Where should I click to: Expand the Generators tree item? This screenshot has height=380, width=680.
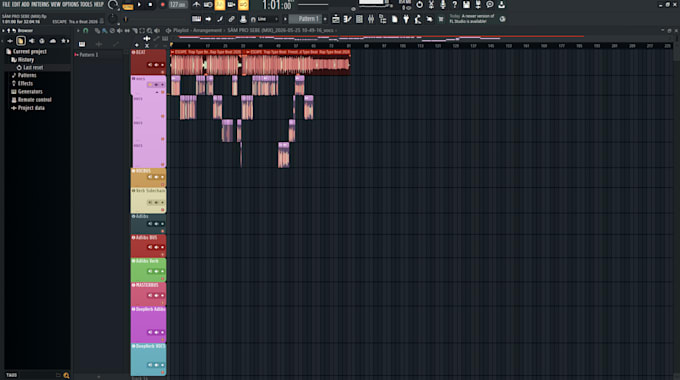(27, 92)
